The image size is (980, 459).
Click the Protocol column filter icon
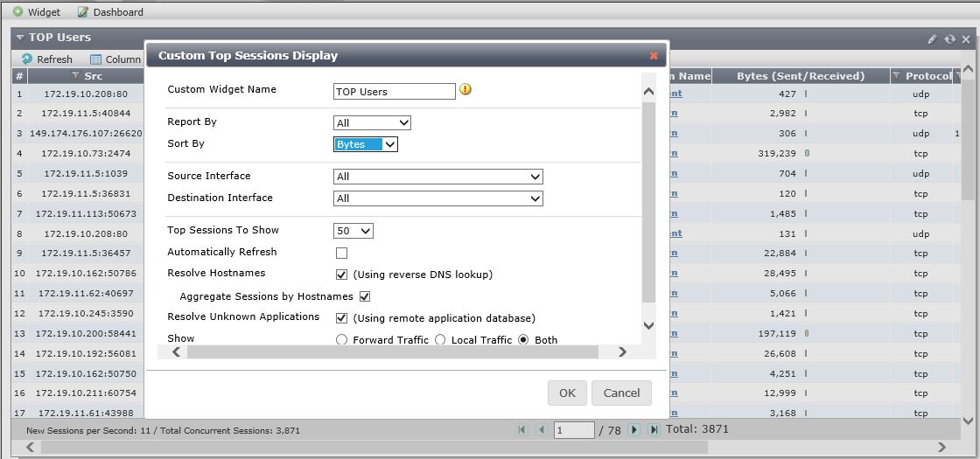click(896, 75)
